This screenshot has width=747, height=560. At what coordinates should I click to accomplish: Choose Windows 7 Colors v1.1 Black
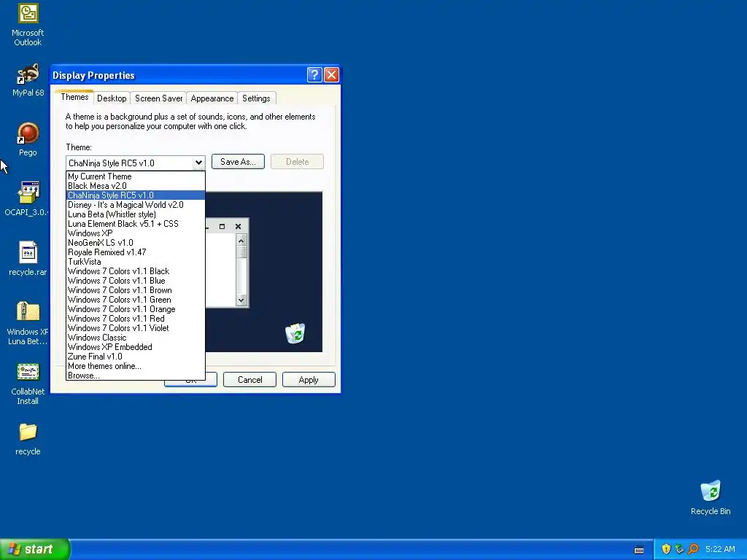135,271
